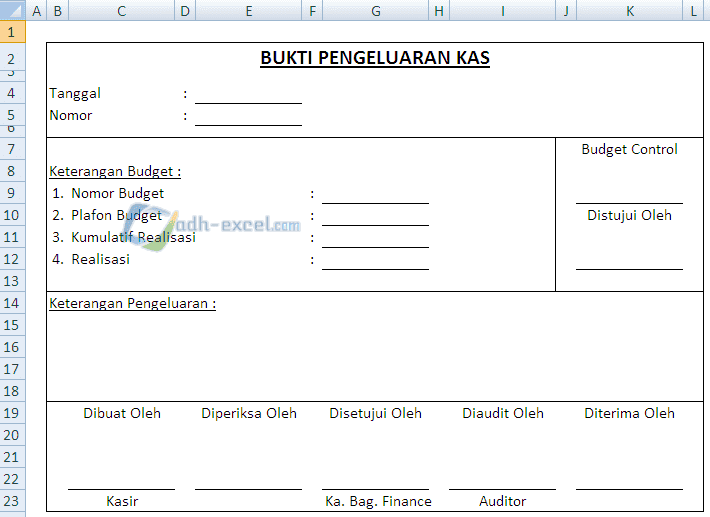Click the BUKTI PENGELUARAN KAS title

(x=375, y=58)
